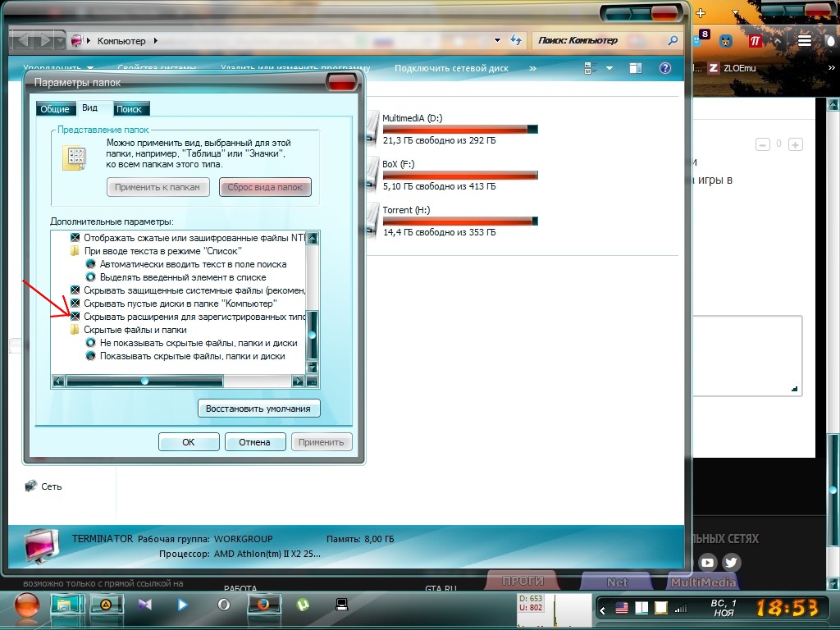The height and width of the screenshot is (630, 840).
Task: Click the Start orb on the taskbar
Action: [27, 606]
